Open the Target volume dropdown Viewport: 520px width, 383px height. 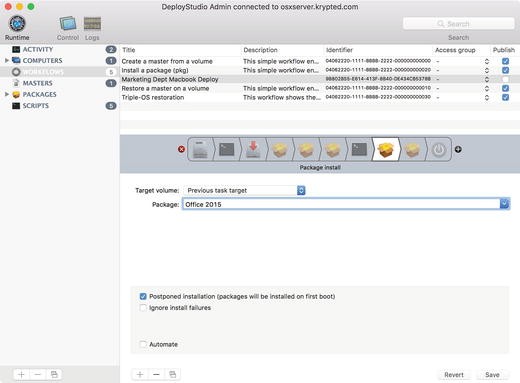(x=244, y=190)
